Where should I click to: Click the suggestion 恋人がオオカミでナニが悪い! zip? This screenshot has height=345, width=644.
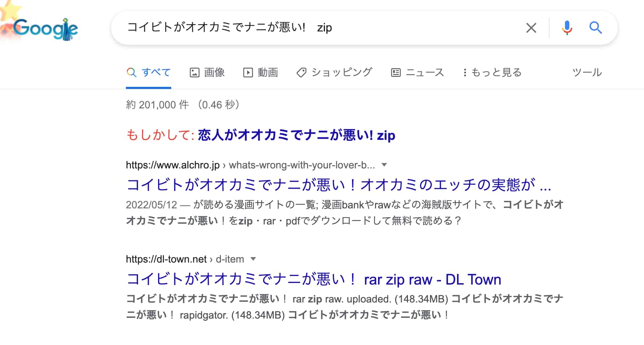pos(296,135)
